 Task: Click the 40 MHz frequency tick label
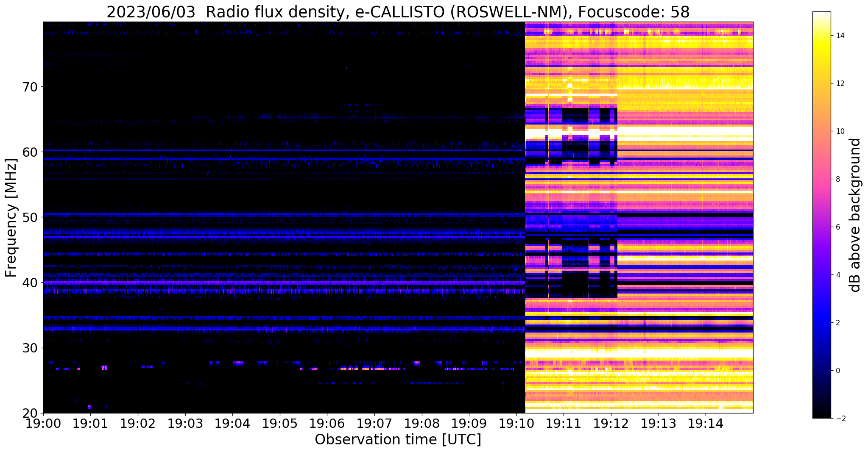point(30,282)
